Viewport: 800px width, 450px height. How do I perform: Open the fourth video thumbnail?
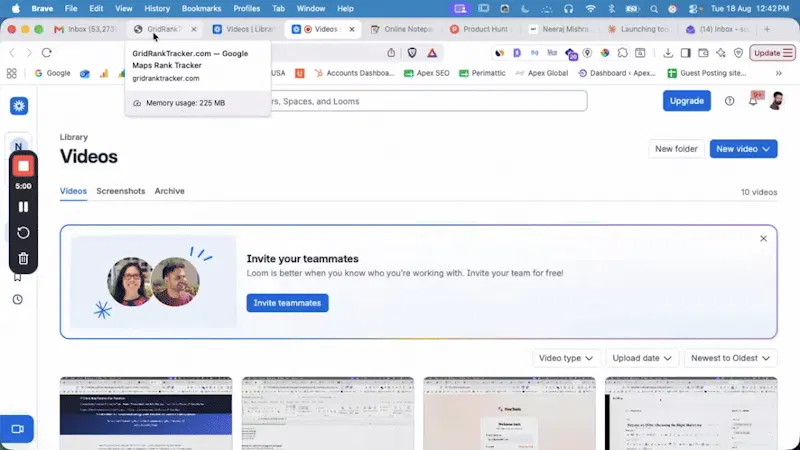[x=691, y=413]
